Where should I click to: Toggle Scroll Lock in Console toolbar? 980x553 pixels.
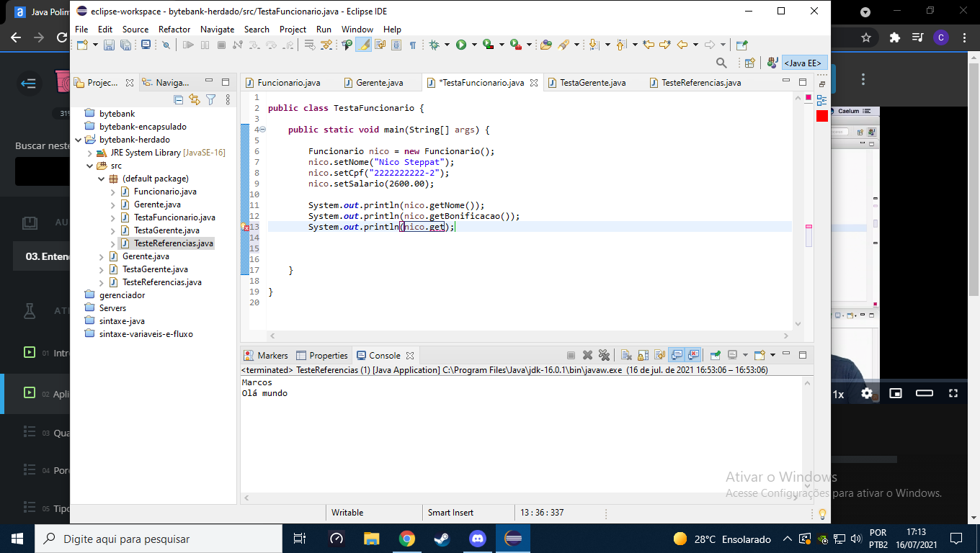point(643,355)
